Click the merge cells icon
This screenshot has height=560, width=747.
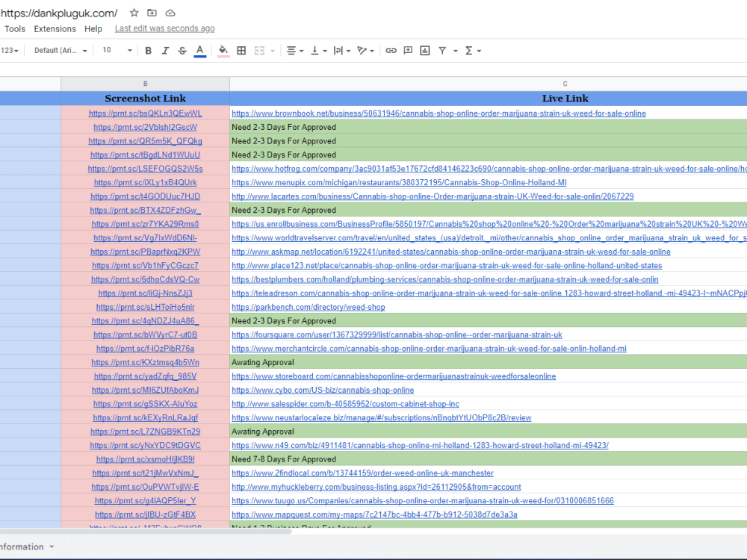[259, 51]
